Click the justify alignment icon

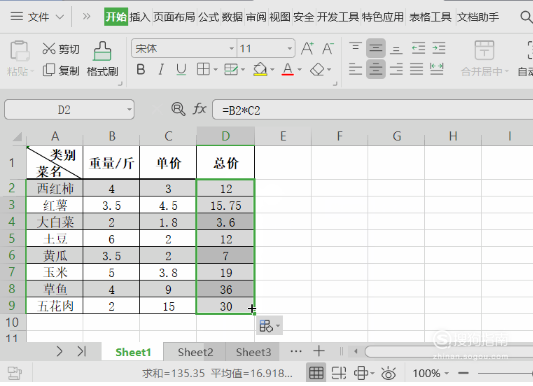[x=416, y=69]
